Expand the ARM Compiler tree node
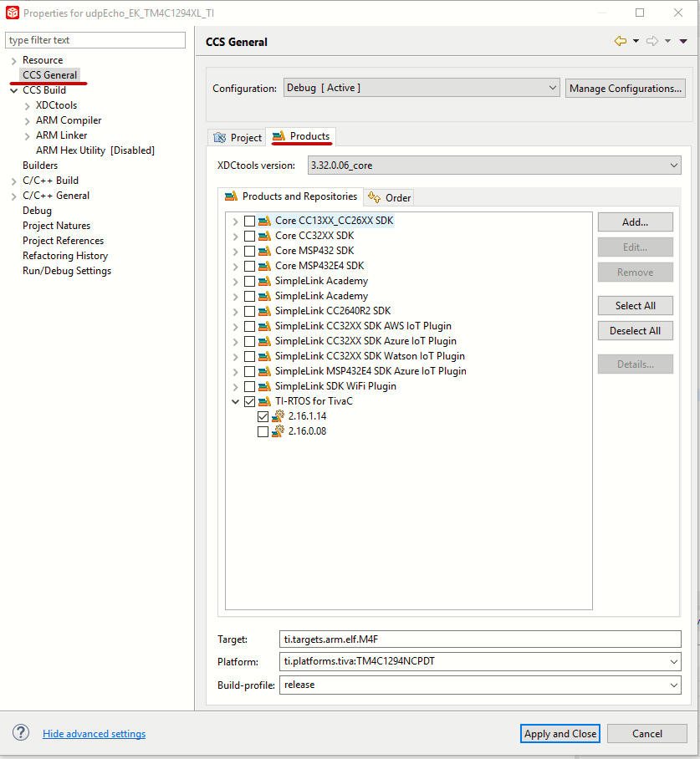 (27, 120)
